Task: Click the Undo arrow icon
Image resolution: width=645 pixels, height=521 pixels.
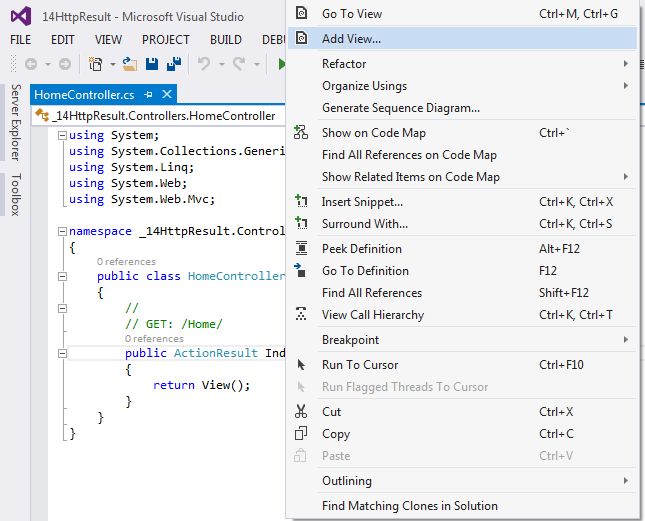Action: [x=204, y=64]
